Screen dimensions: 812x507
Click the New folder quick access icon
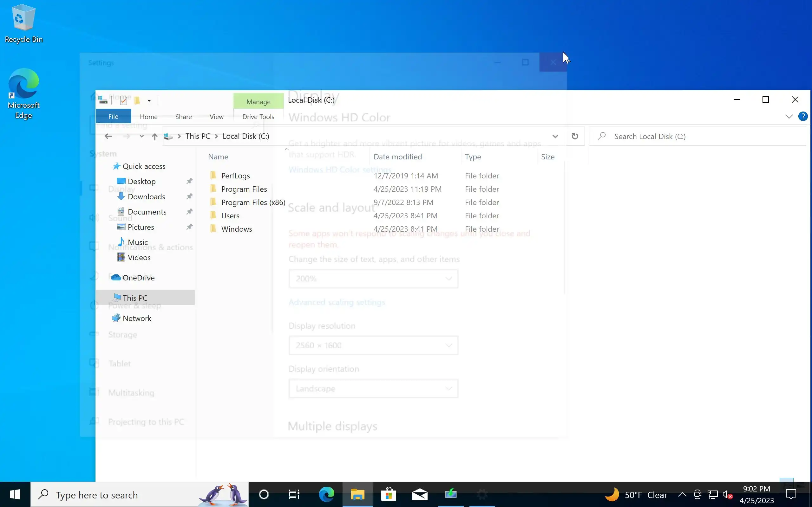click(x=137, y=100)
